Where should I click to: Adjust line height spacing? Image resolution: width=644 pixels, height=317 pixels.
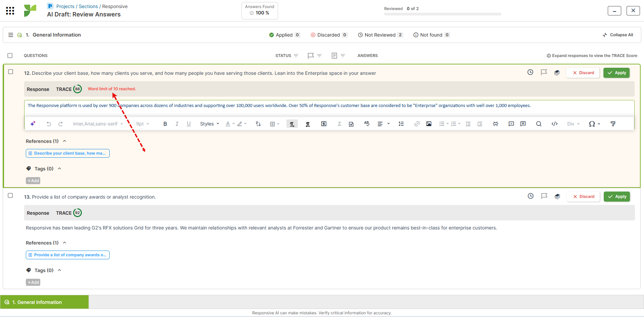point(401,124)
